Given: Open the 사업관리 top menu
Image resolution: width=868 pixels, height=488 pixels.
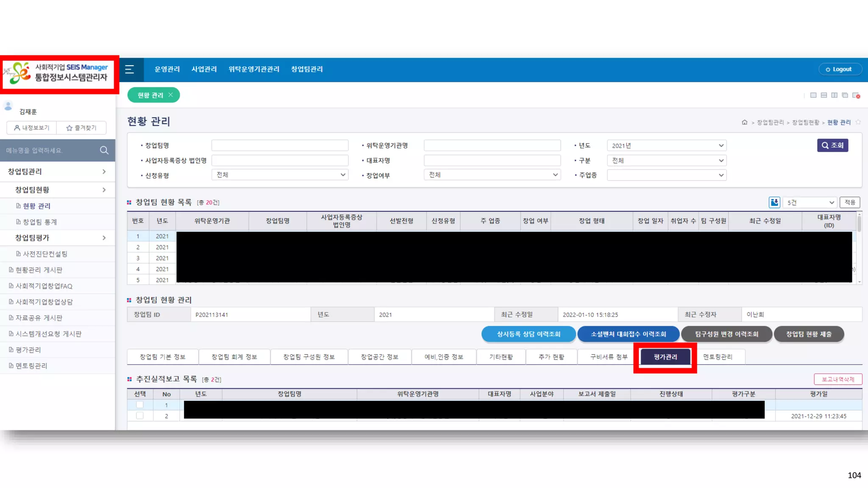Looking at the screenshot, I should click(x=204, y=69).
